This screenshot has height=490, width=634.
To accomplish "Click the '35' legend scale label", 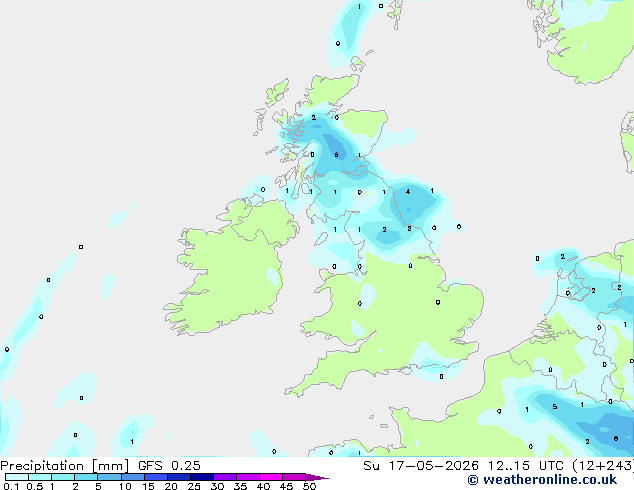I will (240, 486).
